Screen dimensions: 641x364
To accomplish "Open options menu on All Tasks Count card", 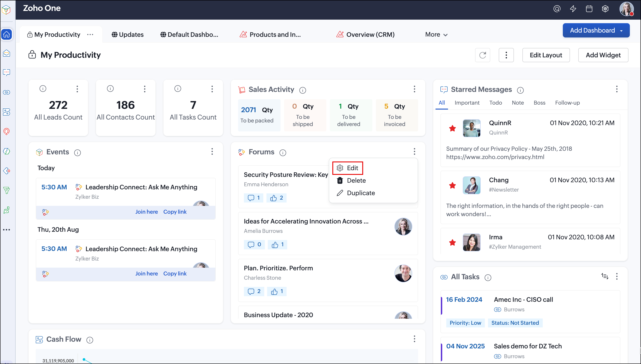I will point(212,89).
